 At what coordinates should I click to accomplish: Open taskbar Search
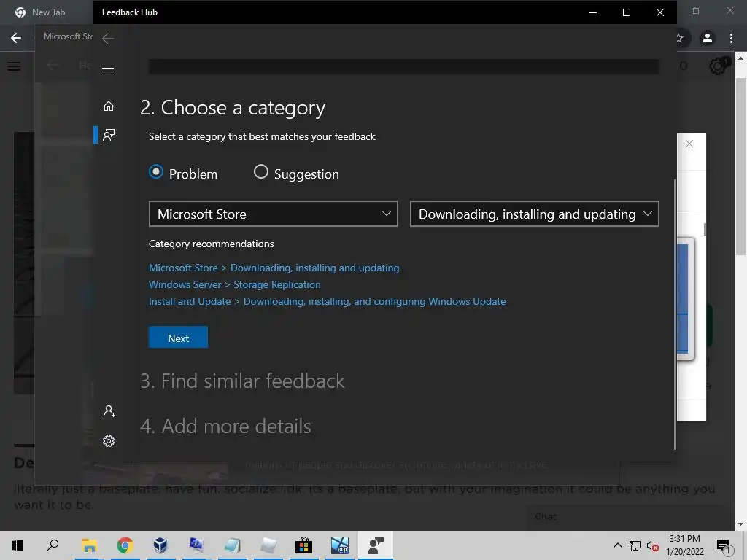pyautogui.click(x=53, y=545)
